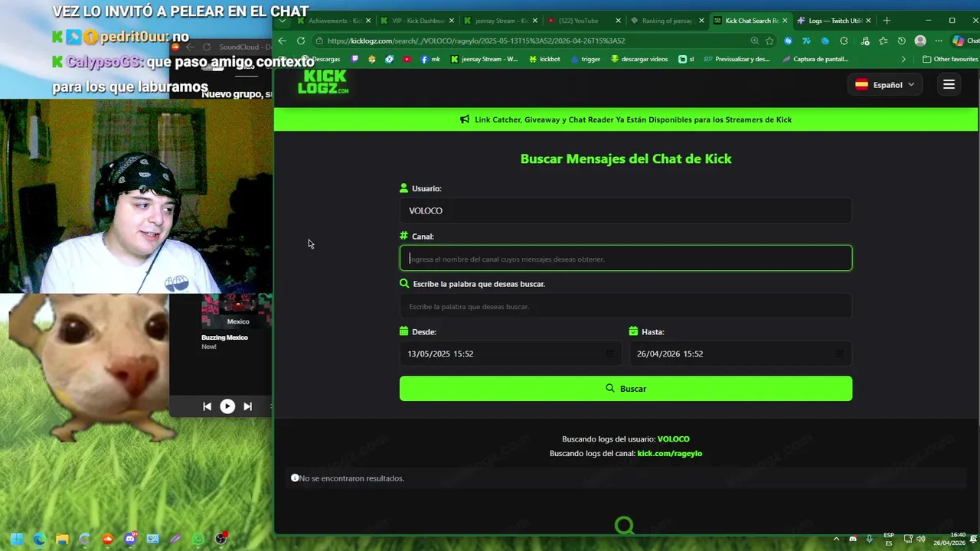Open the kickbot bookmark
Viewport: 980px width, 551px height.
click(x=544, y=59)
